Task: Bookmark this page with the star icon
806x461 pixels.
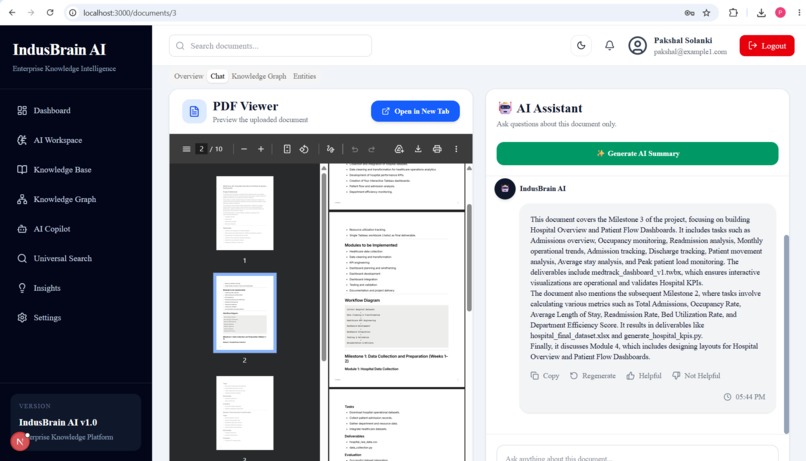Action: 706,13
